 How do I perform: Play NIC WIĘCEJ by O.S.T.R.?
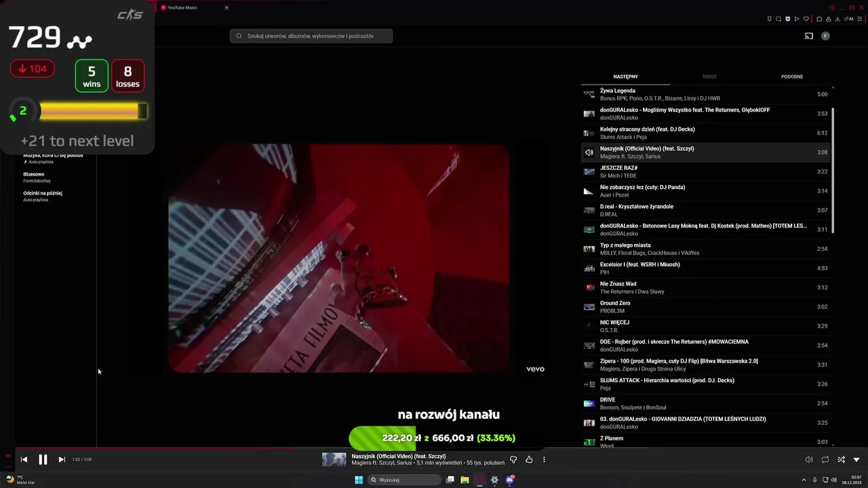tap(705, 326)
